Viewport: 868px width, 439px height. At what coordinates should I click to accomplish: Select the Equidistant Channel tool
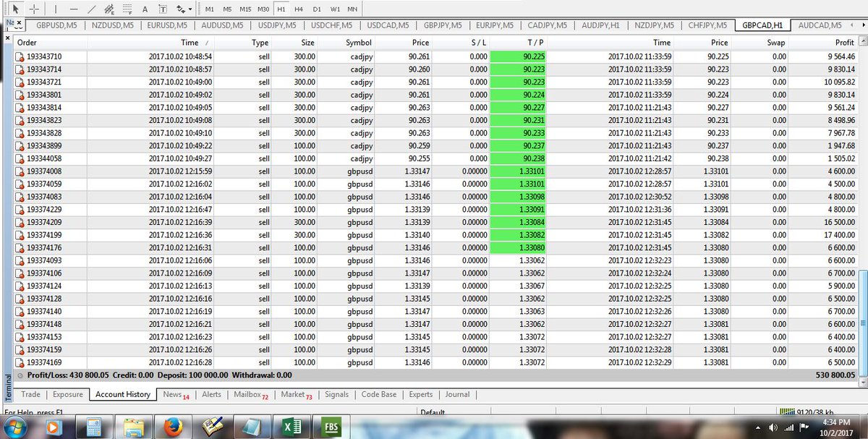pos(109,9)
